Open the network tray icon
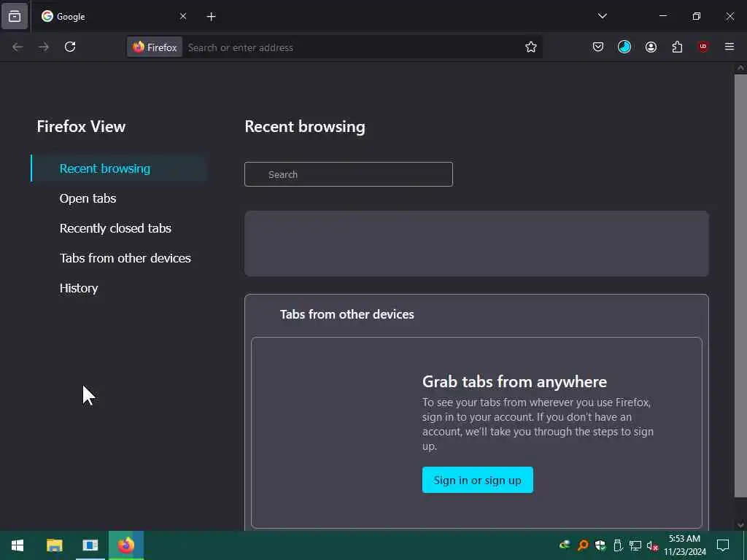Screen dimensions: 747x560 pos(635,545)
